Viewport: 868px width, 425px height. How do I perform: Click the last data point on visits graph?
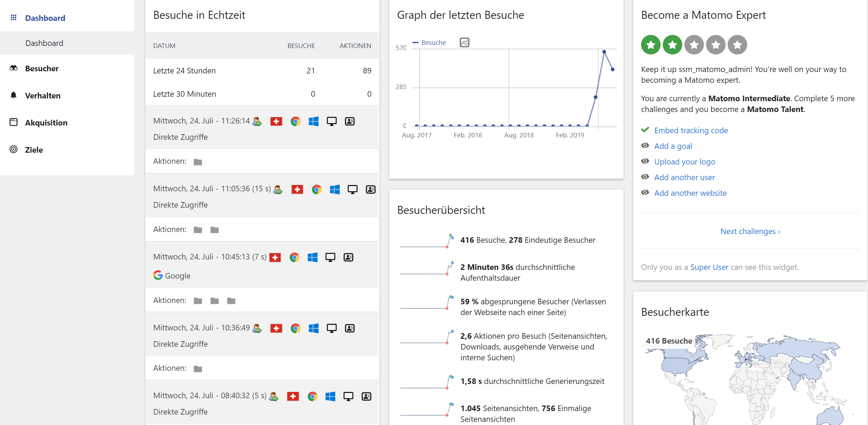tap(612, 70)
